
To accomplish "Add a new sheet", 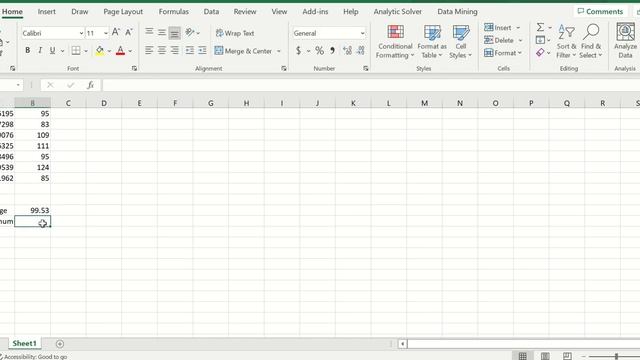I will tap(60, 344).
